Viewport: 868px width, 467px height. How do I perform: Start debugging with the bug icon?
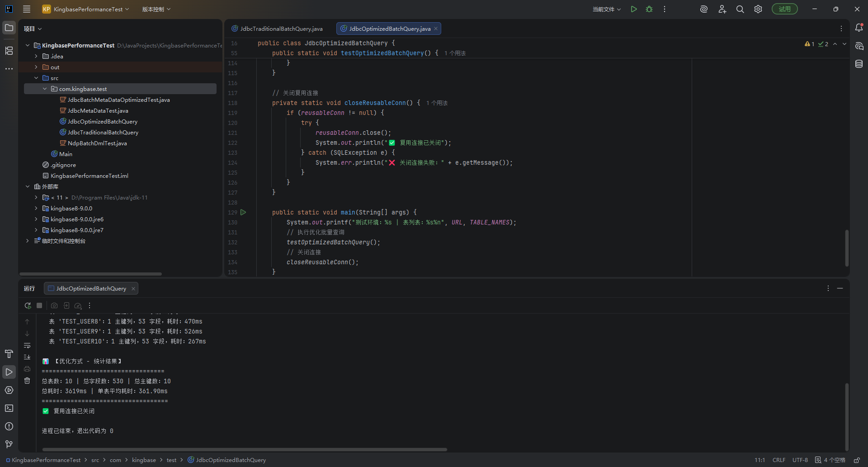[x=649, y=9]
